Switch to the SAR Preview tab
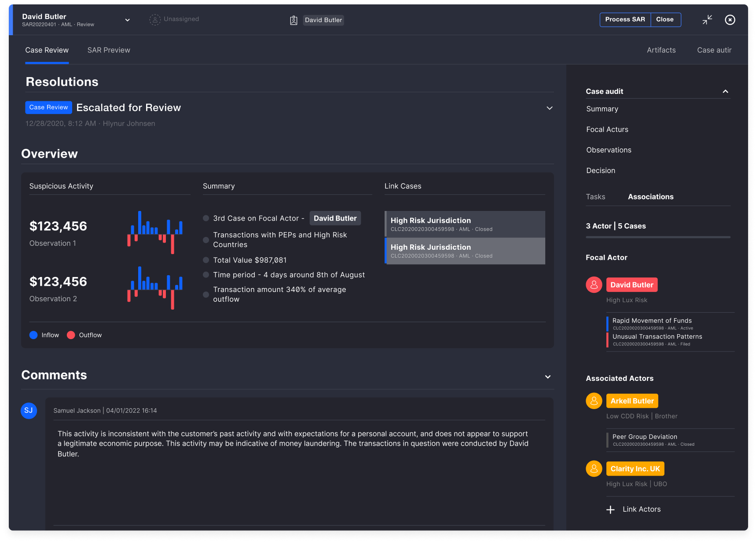The width and height of the screenshot is (756, 543). pyautogui.click(x=109, y=50)
